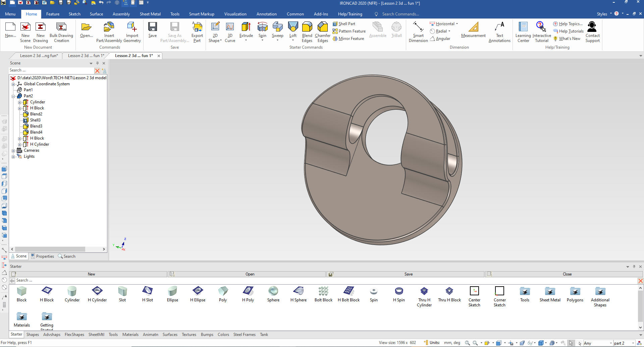Click the Save button in catalog bar
Screen dimensions: 644x347
[408, 274]
